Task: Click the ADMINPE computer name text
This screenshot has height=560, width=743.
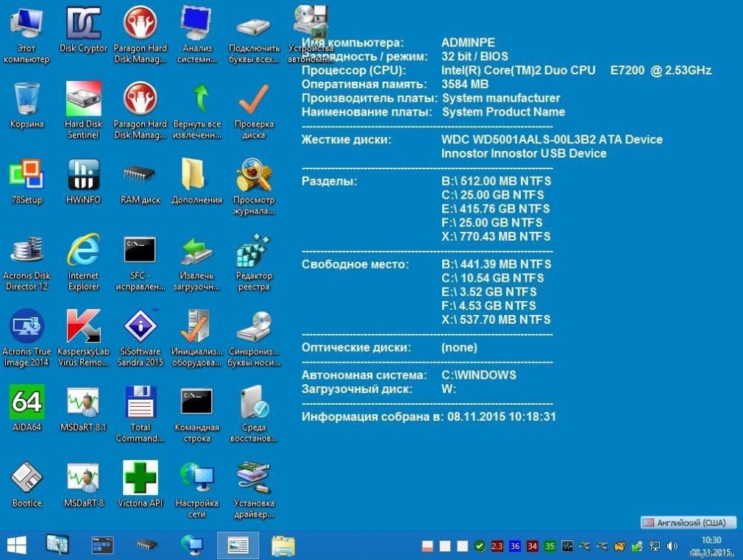Action: coord(468,42)
